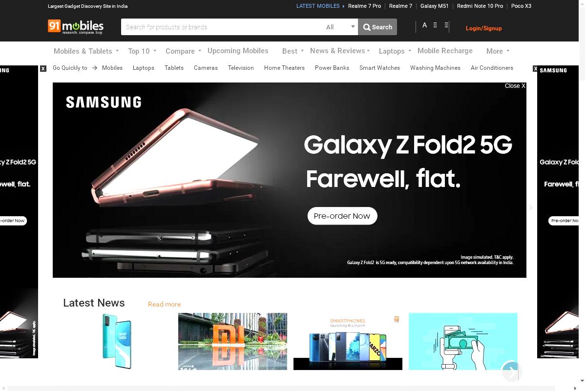Click the search products or brands field
This screenshot has width=586, height=392.
click(x=222, y=27)
